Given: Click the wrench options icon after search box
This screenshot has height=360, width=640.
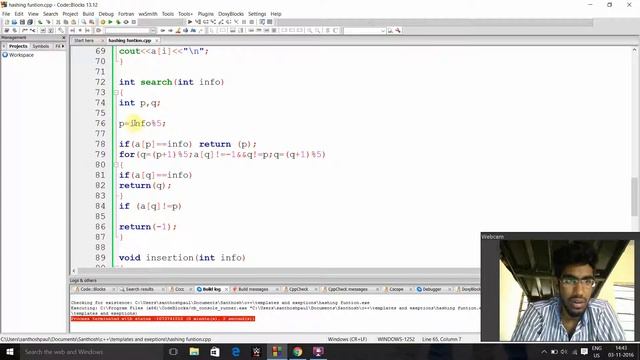Looking at the screenshot, I should click(x=398, y=31).
